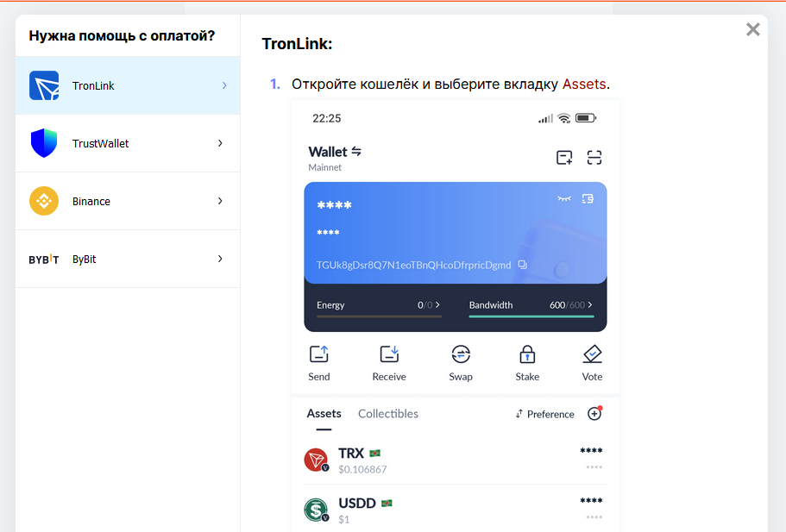Click the Wallet title text
The height and width of the screenshot is (532, 786).
tap(328, 152)
